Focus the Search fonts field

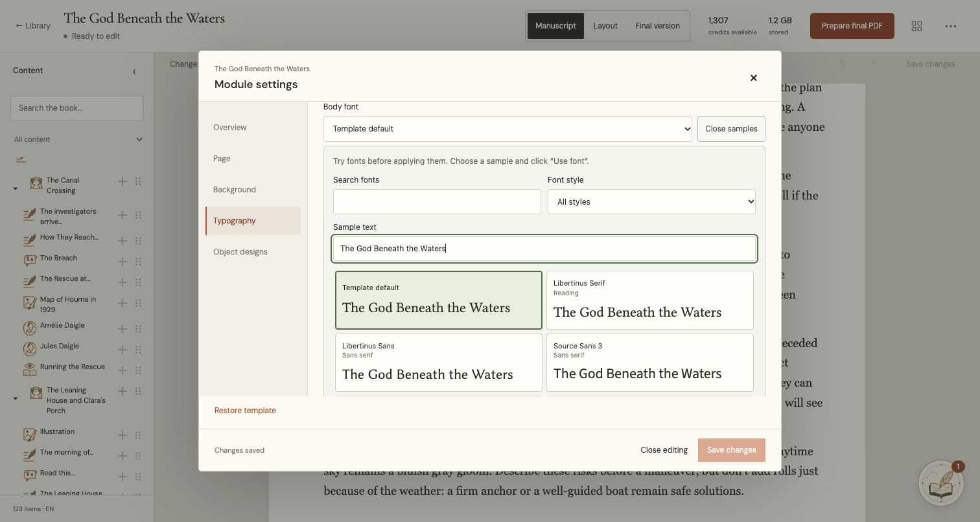coord(437,202)
